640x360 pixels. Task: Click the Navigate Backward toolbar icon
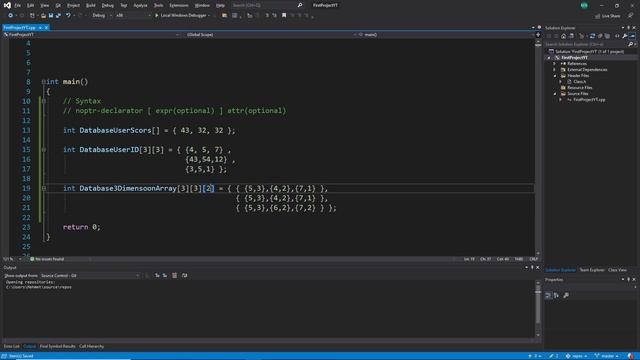click(10, 16)
